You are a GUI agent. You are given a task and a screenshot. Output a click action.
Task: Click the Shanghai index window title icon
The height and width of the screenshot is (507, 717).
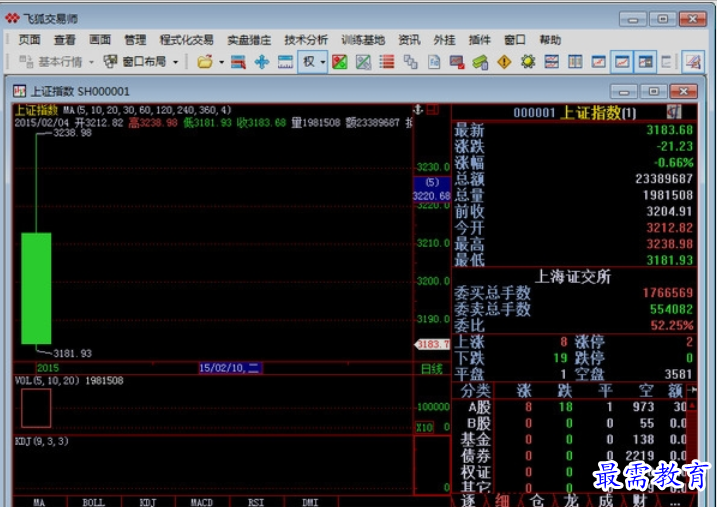[x=20, y=91]
